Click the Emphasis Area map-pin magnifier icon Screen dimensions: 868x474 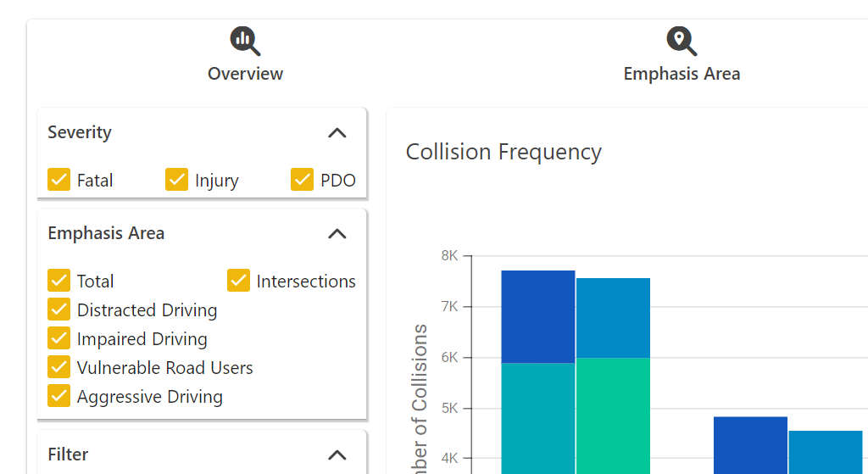click(682, 41)
